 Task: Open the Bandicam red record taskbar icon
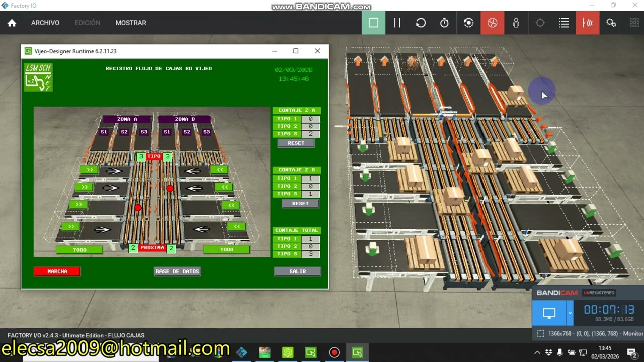pos(334,352)
